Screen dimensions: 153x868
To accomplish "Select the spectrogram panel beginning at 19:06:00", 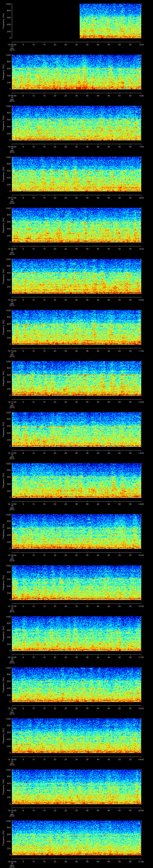I will [x=77, y=123].
